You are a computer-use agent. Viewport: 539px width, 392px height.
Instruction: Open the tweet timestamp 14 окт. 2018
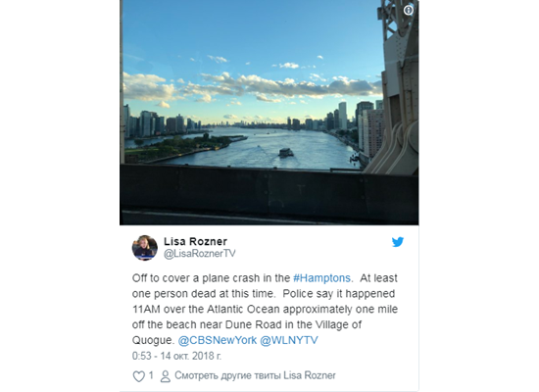tap(176, 356)
